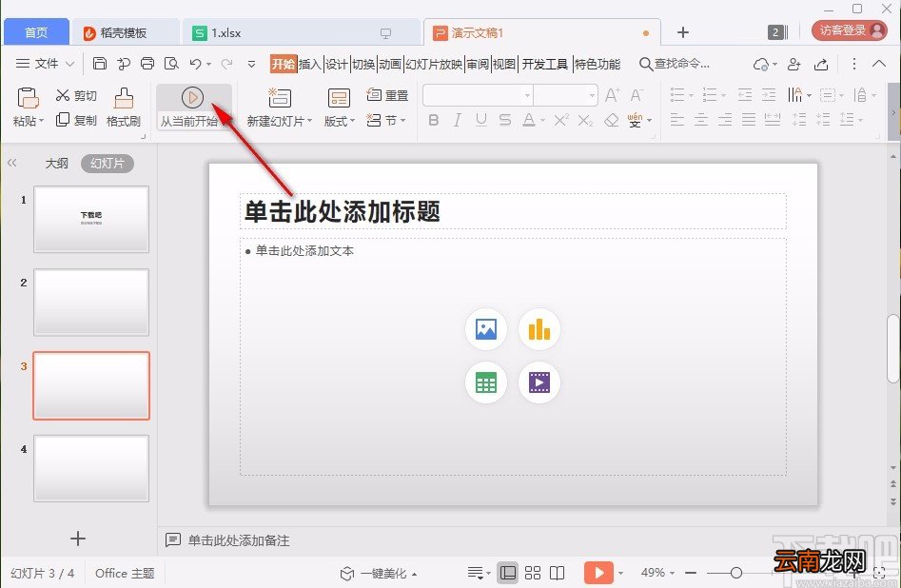Switch to slide sorter grid view
Screen dimensions: 901x588
pyautogui.click(x=533, y=573)
